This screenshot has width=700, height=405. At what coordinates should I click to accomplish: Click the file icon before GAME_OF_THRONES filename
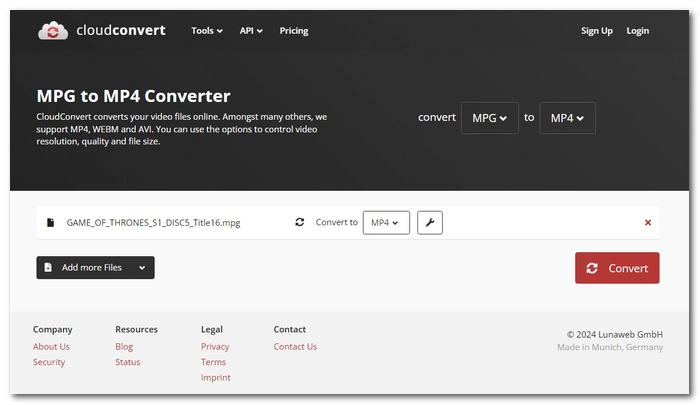50,222
